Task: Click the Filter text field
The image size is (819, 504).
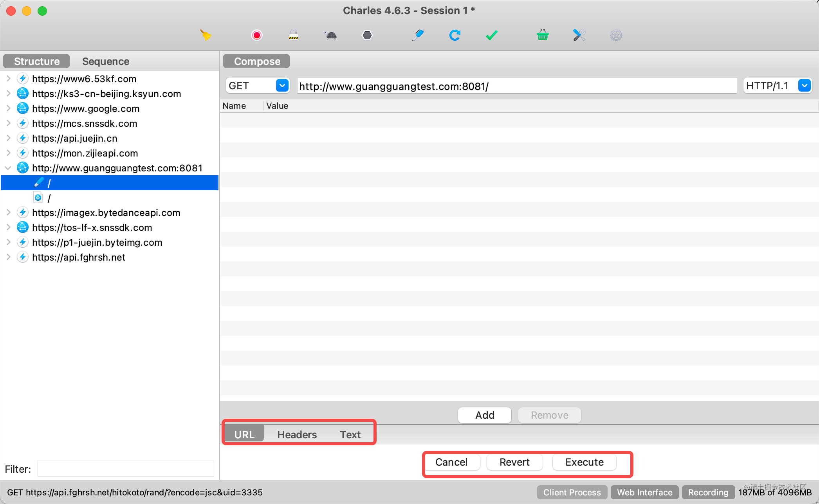Action: (125, 468)
